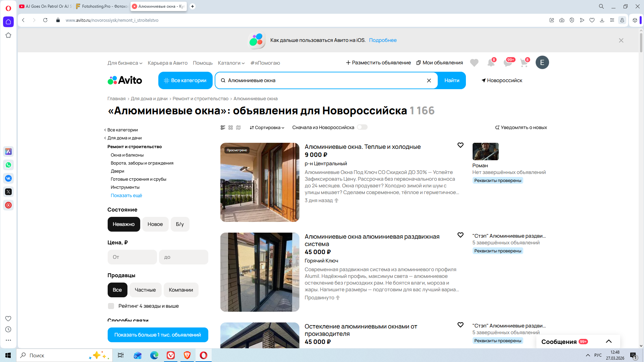This screenshot has width=644, height=362.
Task: Open 'Окна и балконы' category
Action: click(127, 155)
